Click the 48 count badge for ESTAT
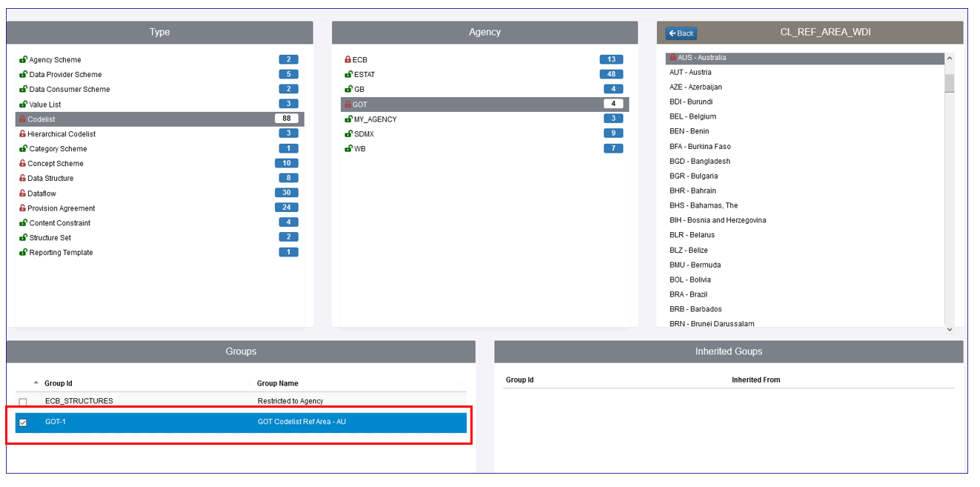 click(x=611, y=74)
